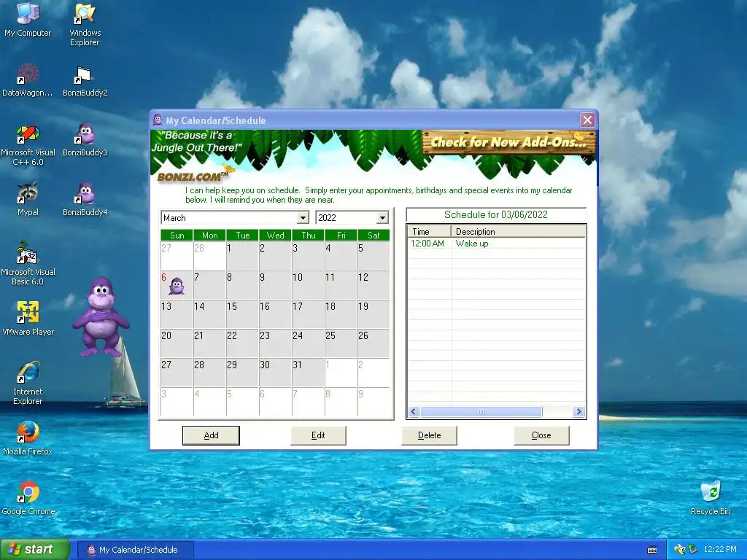Click schedule list scroll left arrow

(x=414, y=411)
